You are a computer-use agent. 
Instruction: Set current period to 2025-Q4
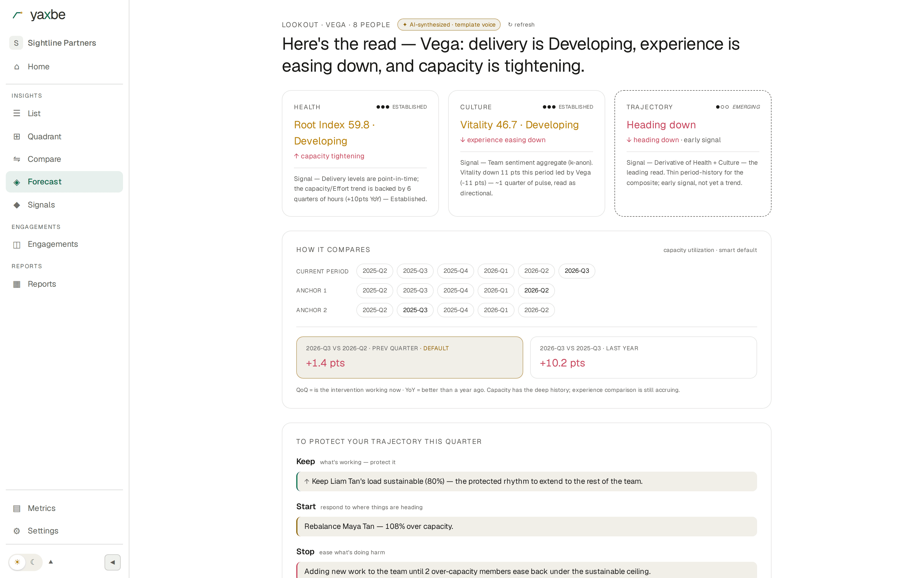click(456, 271)
